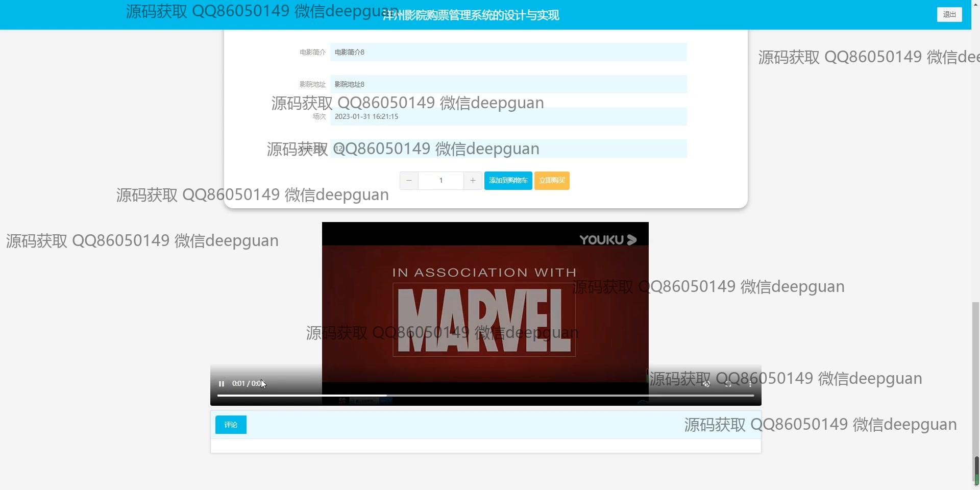Decrease ticket quantity with the minus button
980x490 pixels.
pyautogui.click(x=409, y=181)
